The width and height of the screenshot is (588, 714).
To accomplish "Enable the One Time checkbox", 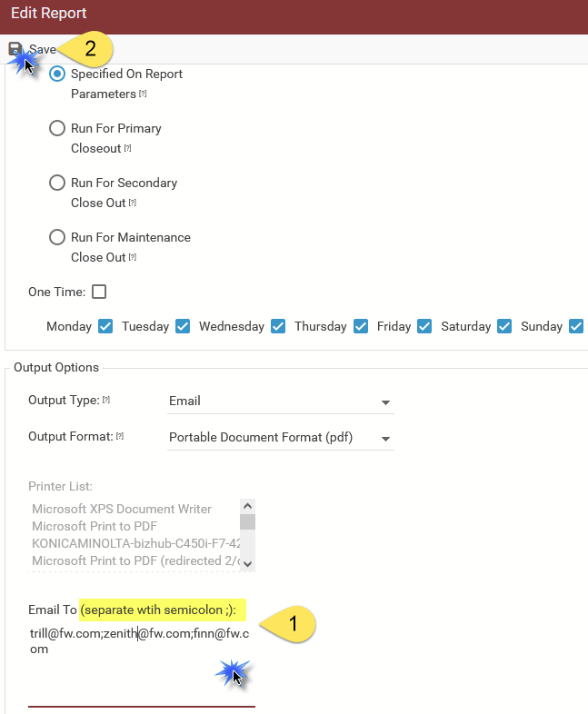I will pos(99,292).
